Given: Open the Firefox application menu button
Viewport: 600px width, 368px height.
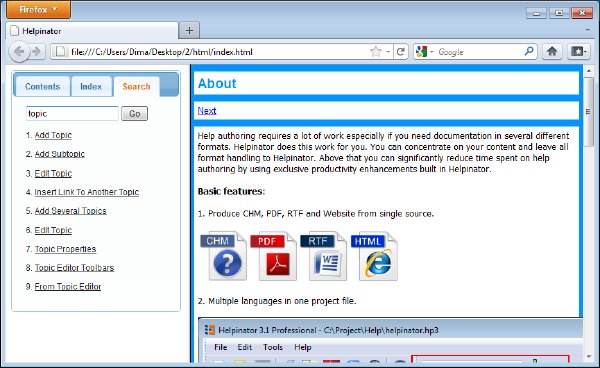Looking at the screenshot, I should click(38, 9).
